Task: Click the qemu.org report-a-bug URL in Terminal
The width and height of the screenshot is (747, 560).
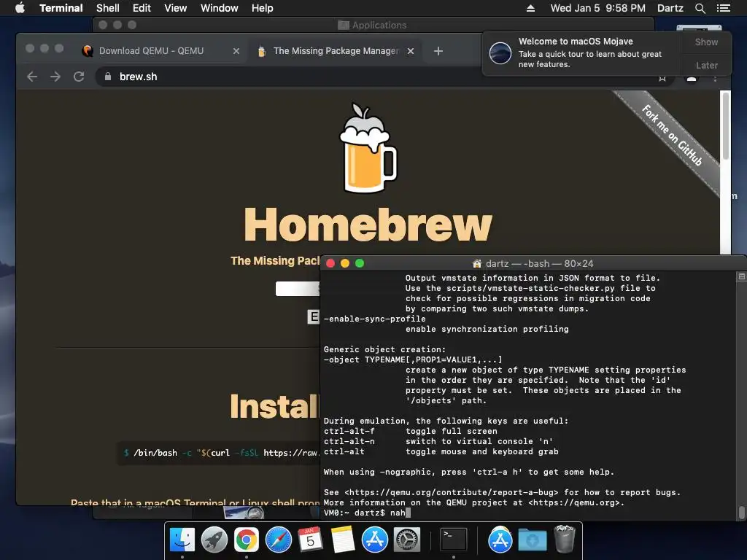Action: point(451,492)
